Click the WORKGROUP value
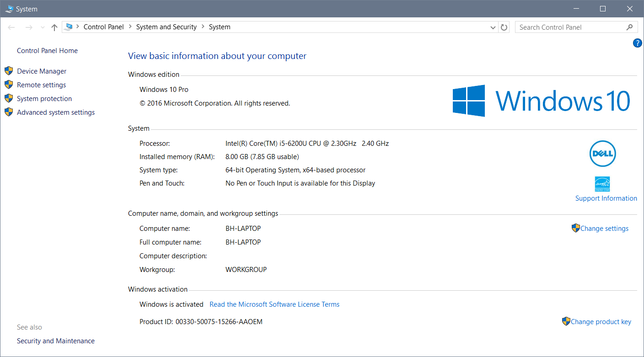This screenshot has width=644, height=357. coord(246,269)
